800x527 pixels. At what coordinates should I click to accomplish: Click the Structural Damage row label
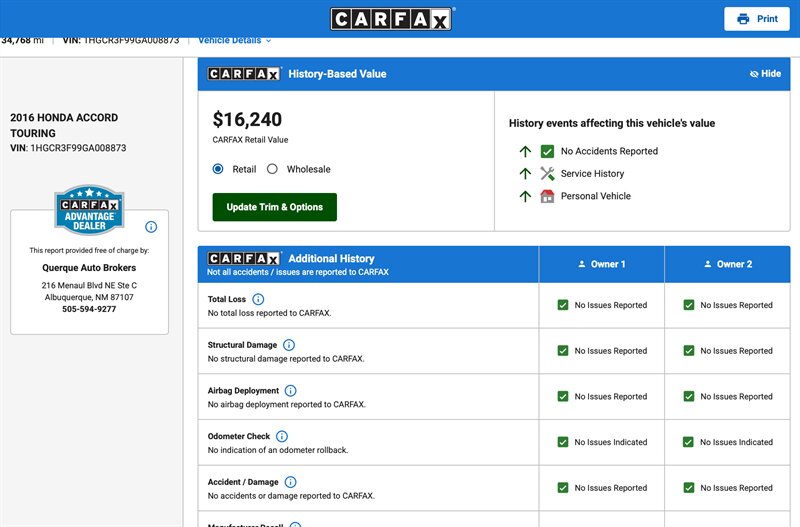(x=242, y=345)
